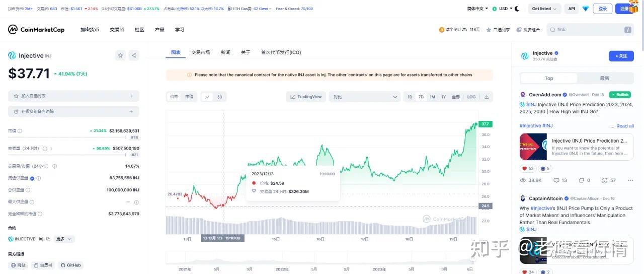Image resolution: width=644 pixels, height=274 pixels.
Task: Open 自选列表 watchlist in header
Action: tap(498, 30)
